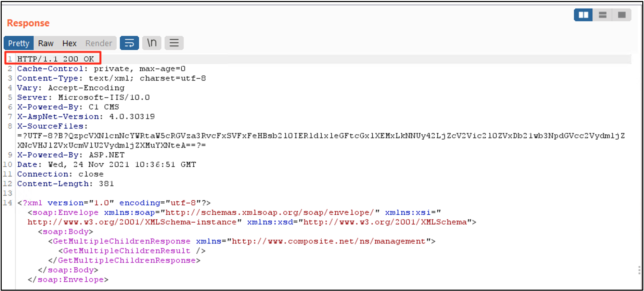Click the Response panel heading

click(28, 23)
